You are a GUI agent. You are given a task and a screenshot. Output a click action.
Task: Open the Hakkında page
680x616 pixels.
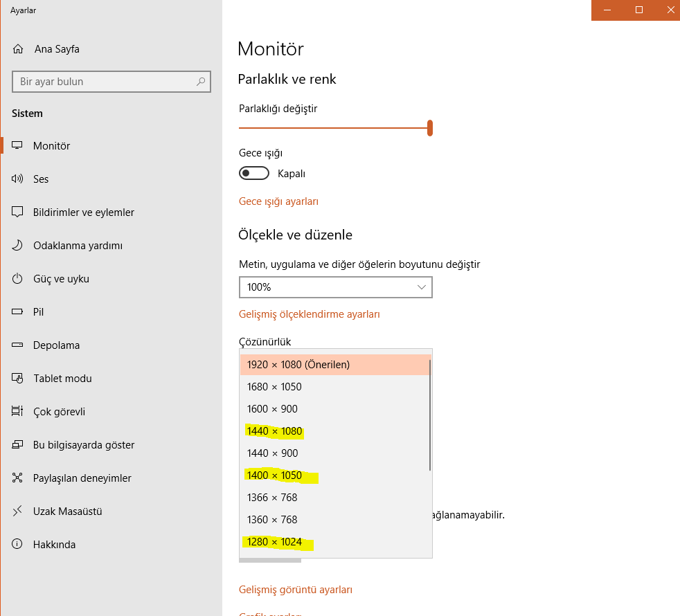tap(111, 545)
